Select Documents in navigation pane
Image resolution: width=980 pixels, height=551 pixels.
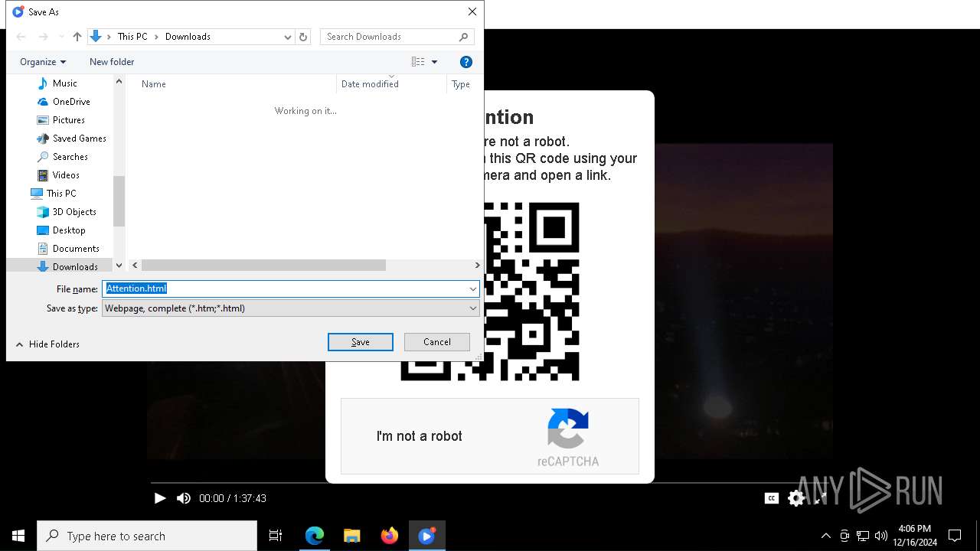click(68, 249)
